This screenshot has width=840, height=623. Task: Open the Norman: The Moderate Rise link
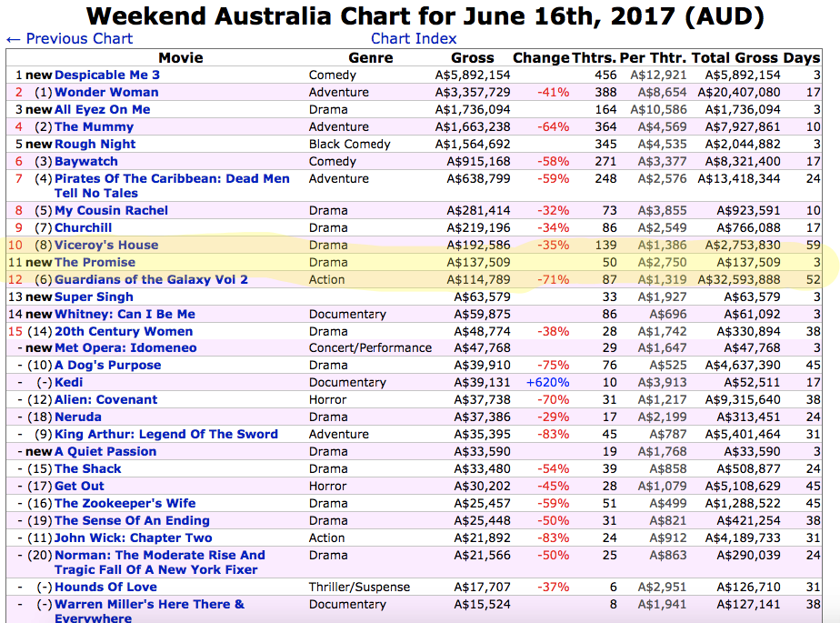[x=160, y=562]
